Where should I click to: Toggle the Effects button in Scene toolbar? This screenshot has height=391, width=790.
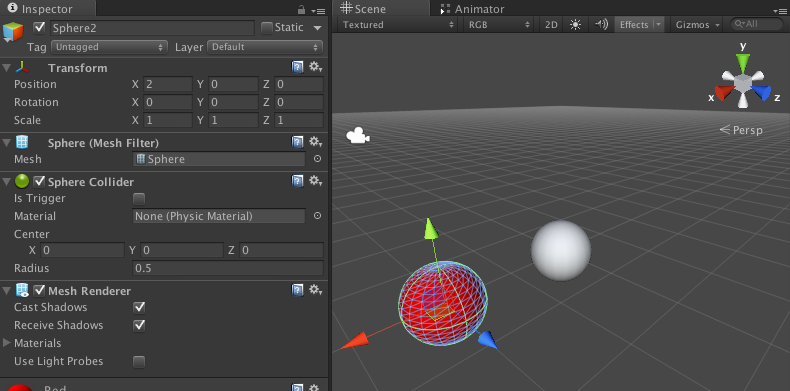click(634, 25)
